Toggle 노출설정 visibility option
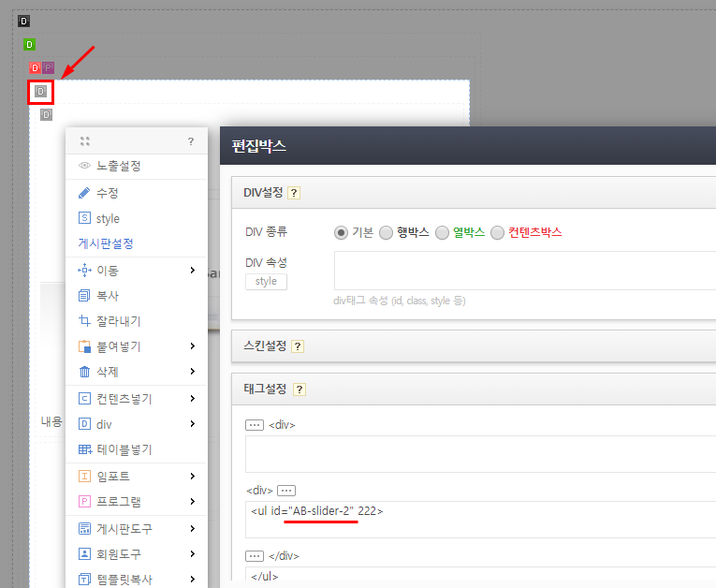716x588 pixels. 118,166
